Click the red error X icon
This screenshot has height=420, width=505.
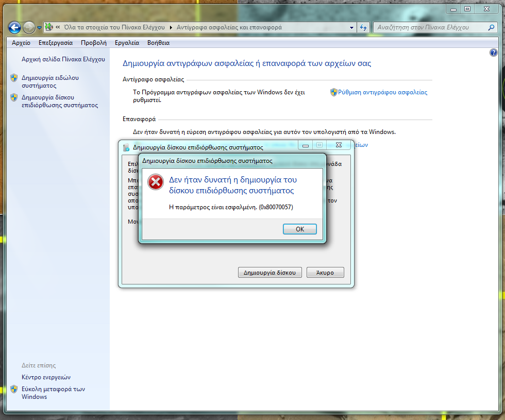point(156,182)
